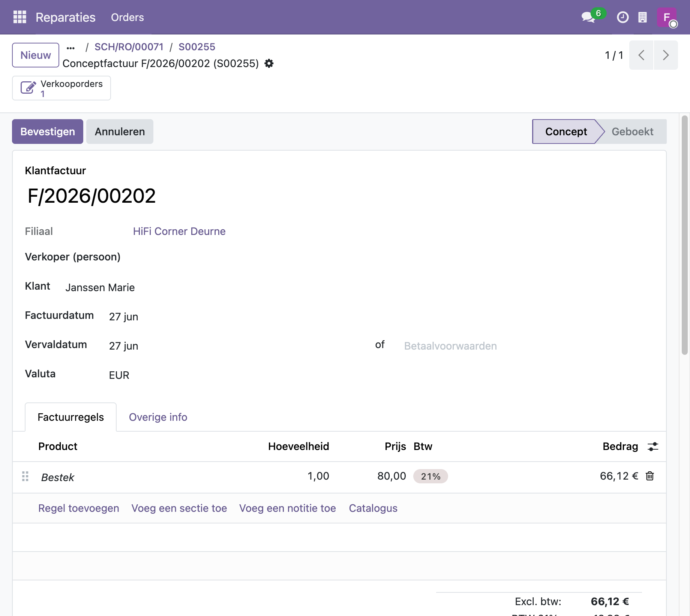Select the Concept status stage

(x=565, y=132)
